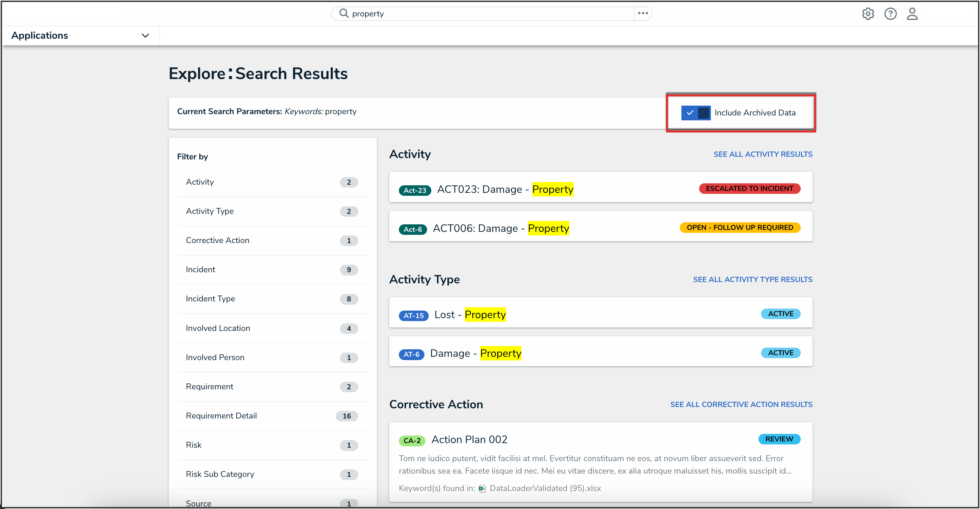Click the AT-15 badge

point(413,315)
